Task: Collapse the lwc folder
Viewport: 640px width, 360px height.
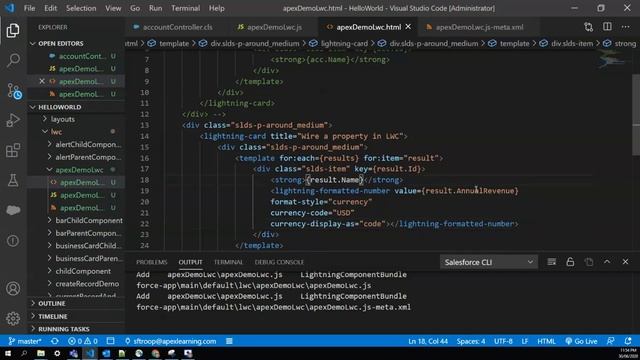Action: tap(56, 132)
